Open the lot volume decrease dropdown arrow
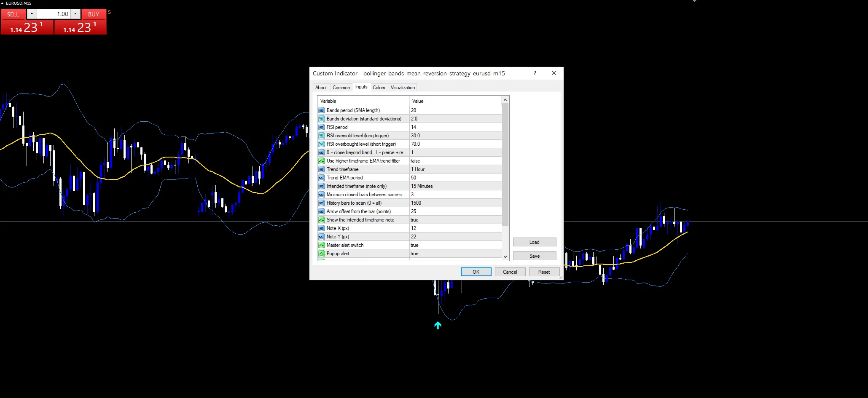The height and width of the screenshot is (398, 868). tap(32, 14)
